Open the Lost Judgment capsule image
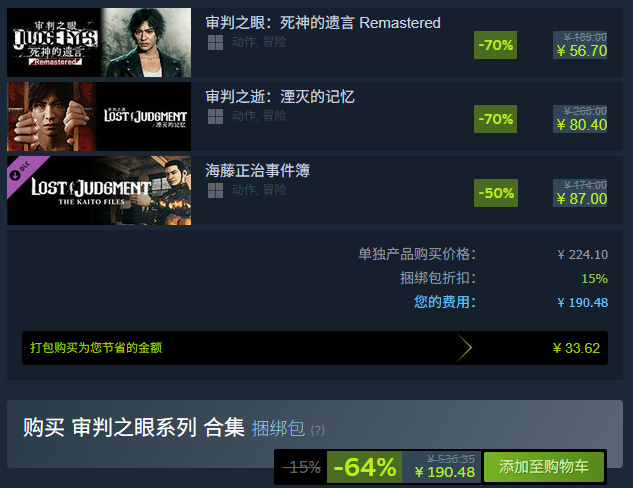Image resolution: width=633 pixels, height=488 pixels. coord(99,117)
